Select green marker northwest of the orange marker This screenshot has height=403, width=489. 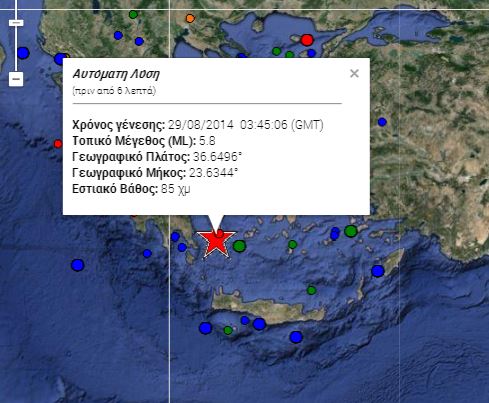(133, 15)
